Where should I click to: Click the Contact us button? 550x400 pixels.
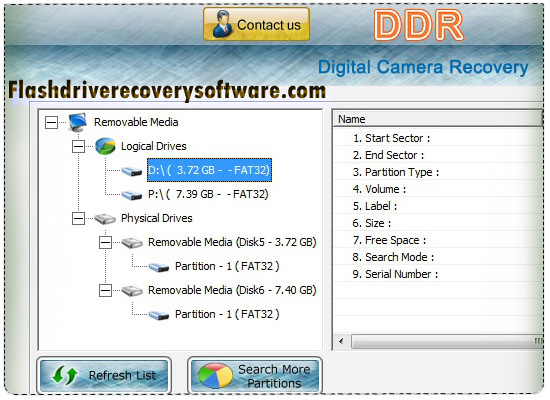tap(256, 24)
